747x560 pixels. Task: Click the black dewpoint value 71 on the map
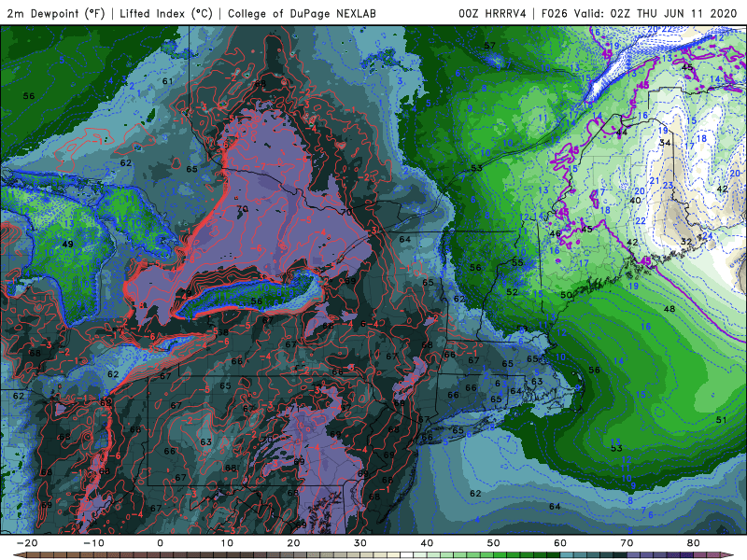tap(294, 408)
